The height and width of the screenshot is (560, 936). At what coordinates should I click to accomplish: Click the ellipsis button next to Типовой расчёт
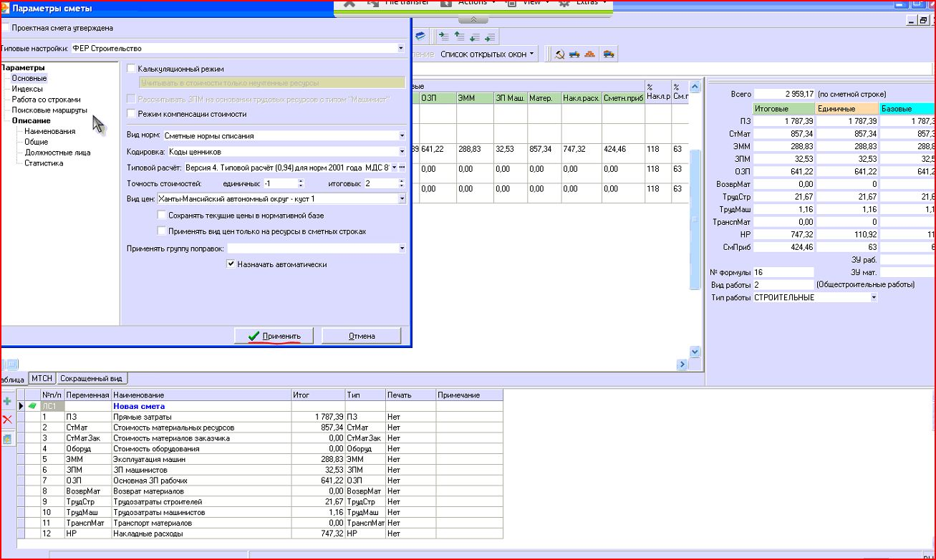click(x=402, y=167)
